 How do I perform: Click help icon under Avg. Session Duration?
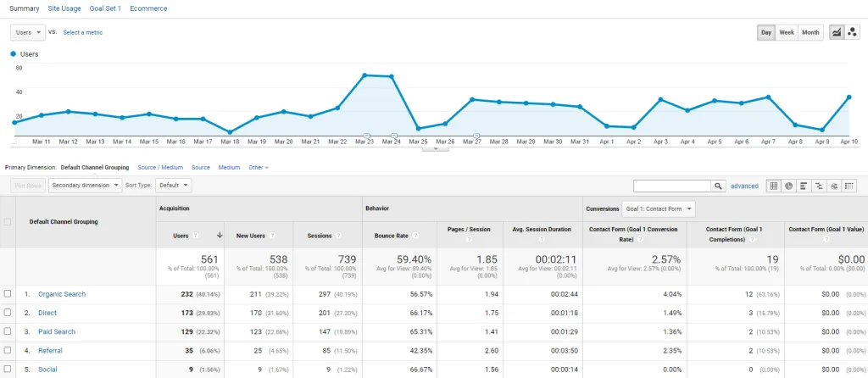pyautogui.click(x=541, y=240)
